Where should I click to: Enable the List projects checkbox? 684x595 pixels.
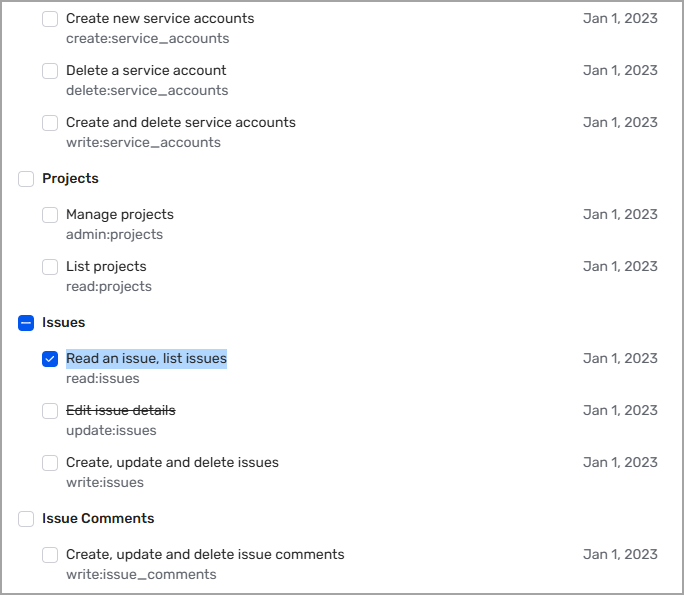click(50, 267)
